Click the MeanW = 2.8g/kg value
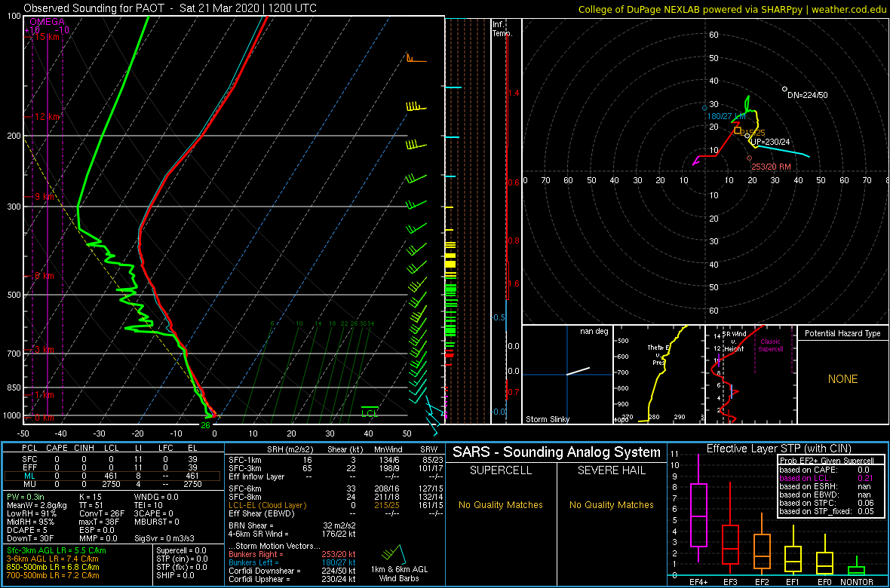 [x=37, y=505]
